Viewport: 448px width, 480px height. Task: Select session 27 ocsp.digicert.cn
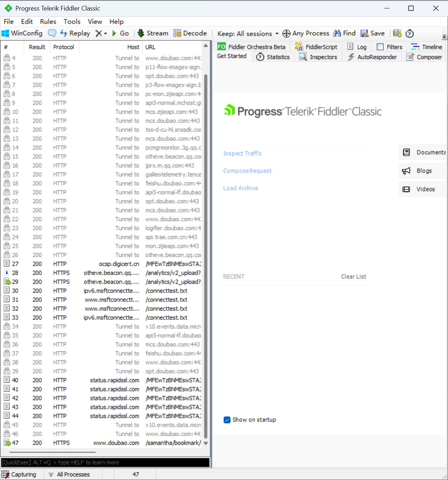(102, 264)
